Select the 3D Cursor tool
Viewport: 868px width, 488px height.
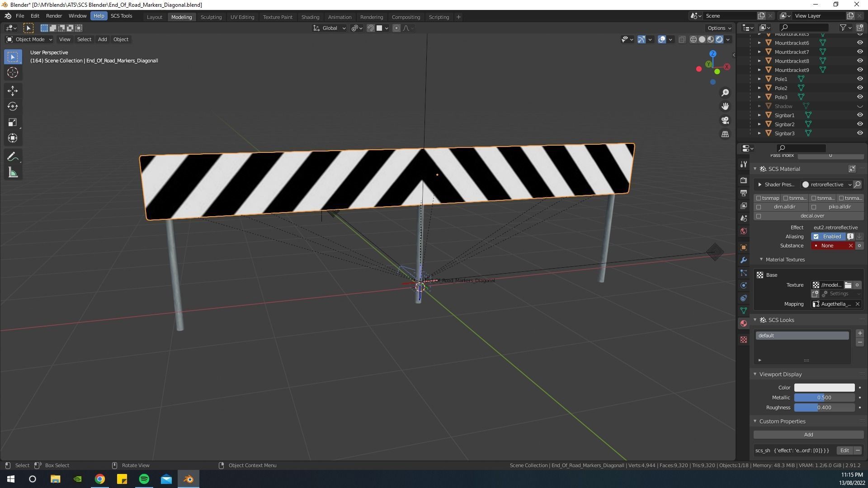click(x=13, y=72)
